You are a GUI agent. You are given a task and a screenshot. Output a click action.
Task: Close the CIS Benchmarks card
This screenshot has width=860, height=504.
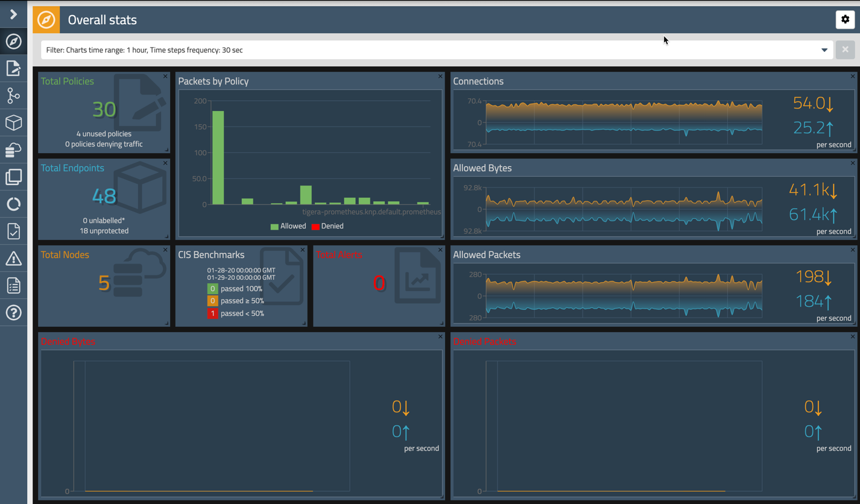pyautogui.click(x=303, y=250)
